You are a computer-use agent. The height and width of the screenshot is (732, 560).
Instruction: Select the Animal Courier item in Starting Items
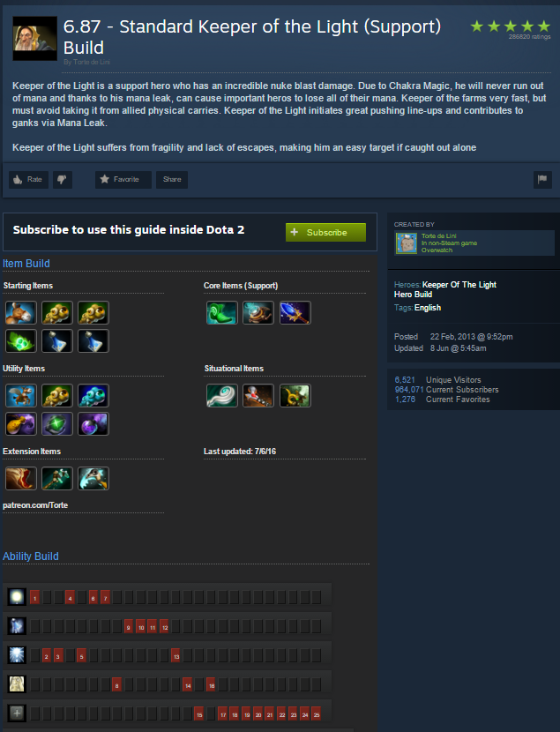click(x=21, y=313)
